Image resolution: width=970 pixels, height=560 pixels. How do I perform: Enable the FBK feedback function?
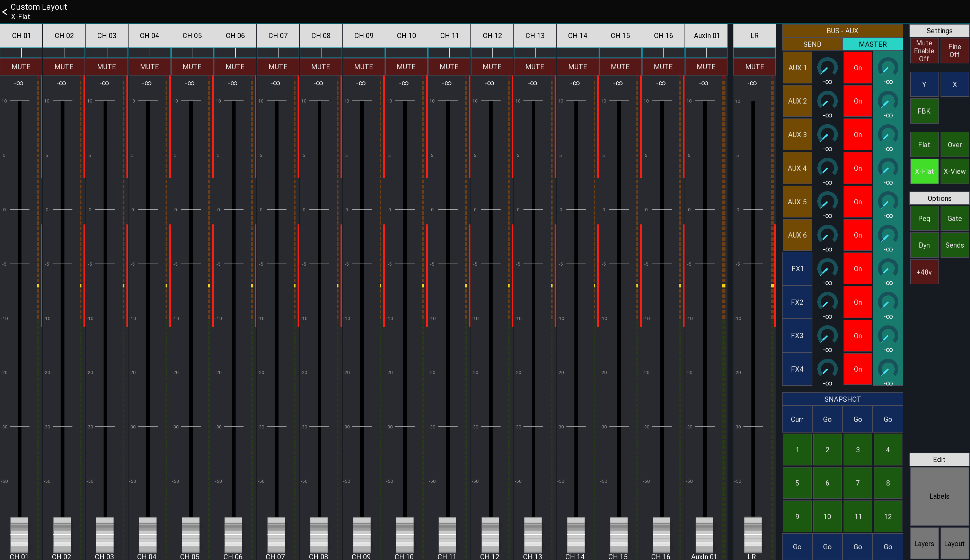[x=924, y=111]
